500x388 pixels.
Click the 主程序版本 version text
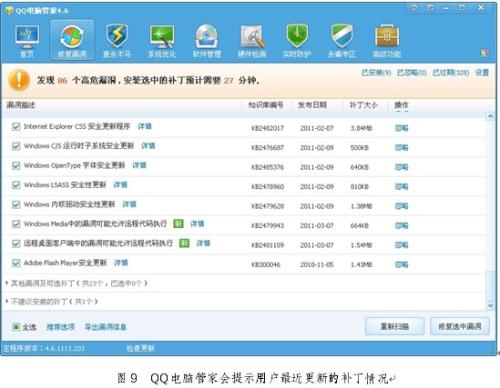pyautogui.click(x=43, y=348)
